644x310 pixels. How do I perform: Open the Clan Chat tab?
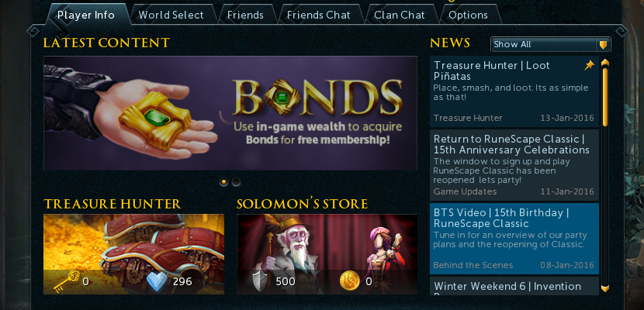click(x=399, y=15)
